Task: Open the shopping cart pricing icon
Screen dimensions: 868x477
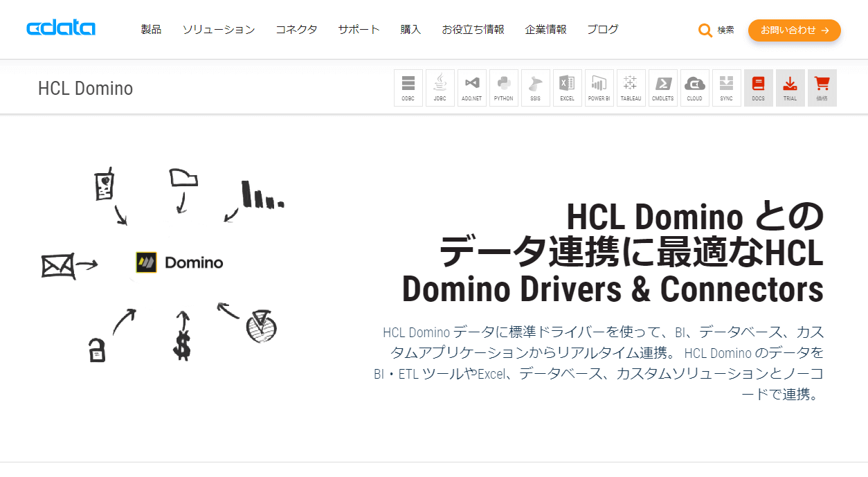Action: point(822,88)
